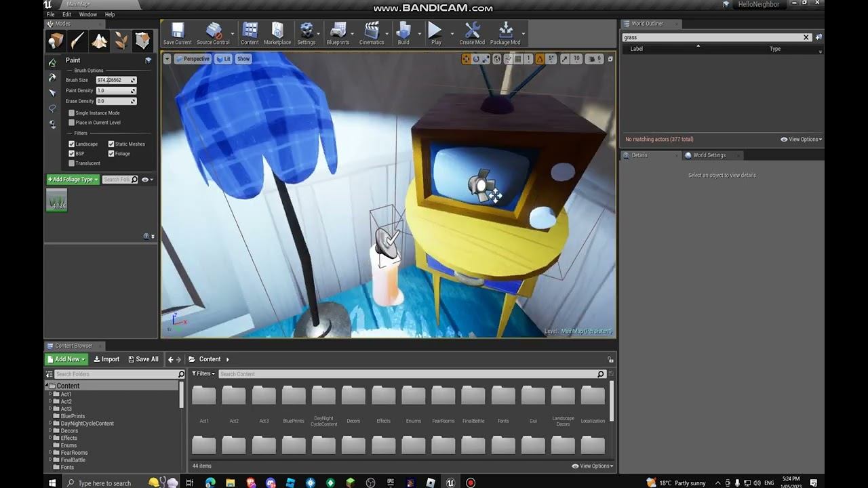Open the Filters dropdown in Content Browser
868x488 pixels.
pos(203,373)
